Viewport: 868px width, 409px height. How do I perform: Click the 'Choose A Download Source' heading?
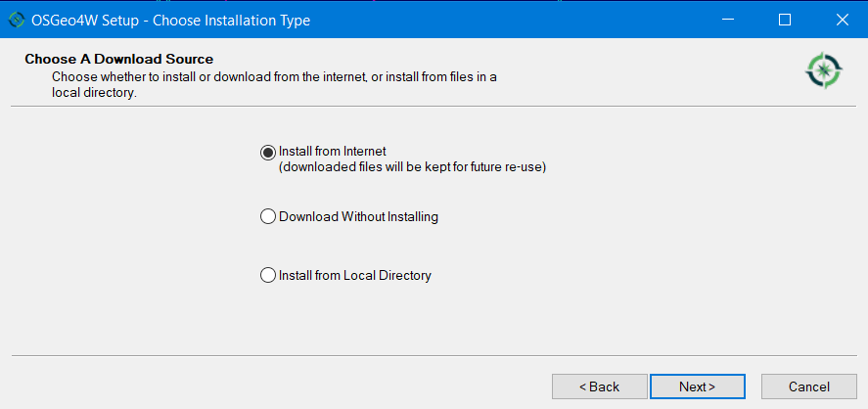[118, 60]
